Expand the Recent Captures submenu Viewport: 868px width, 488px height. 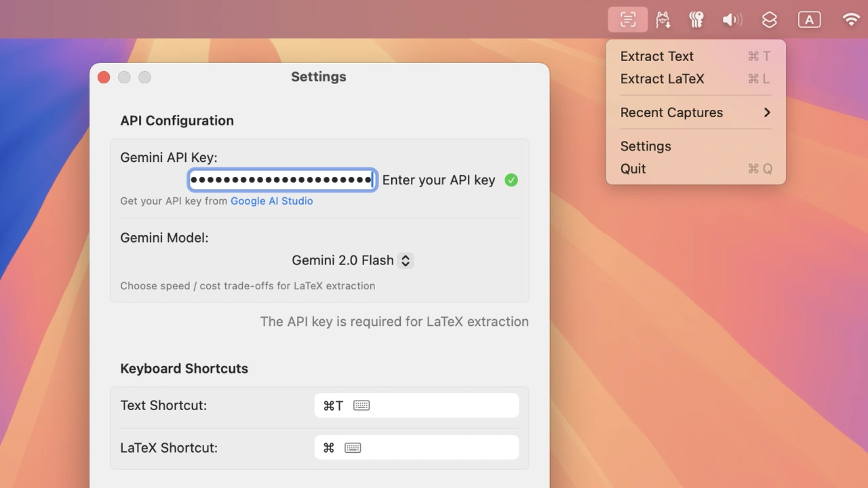click(x=696, y=113)
